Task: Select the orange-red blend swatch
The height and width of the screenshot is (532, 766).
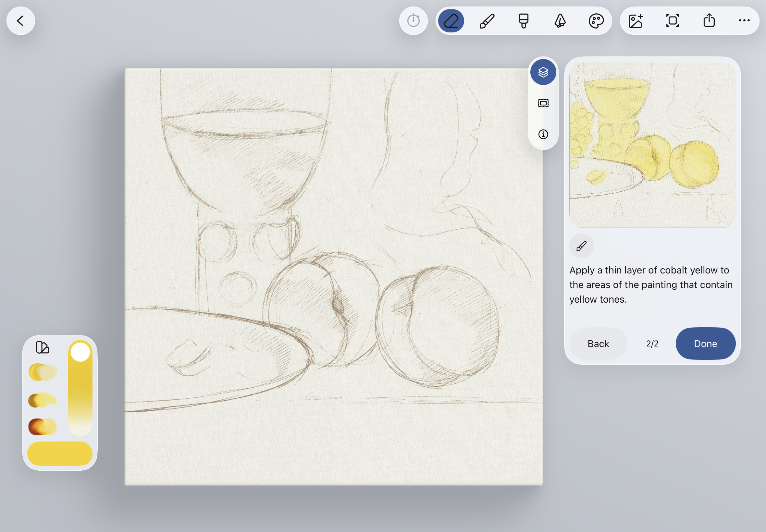Action: click(42, 427)
